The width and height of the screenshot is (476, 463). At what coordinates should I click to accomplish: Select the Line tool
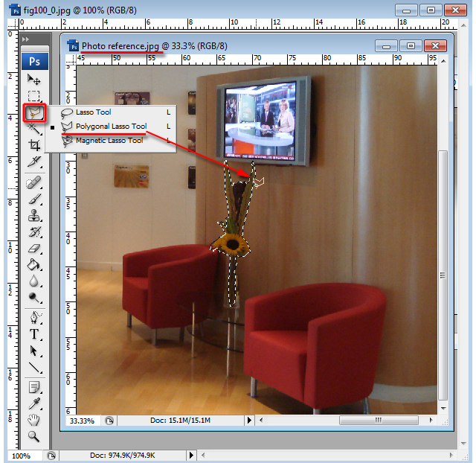click(x=34, y=367)
